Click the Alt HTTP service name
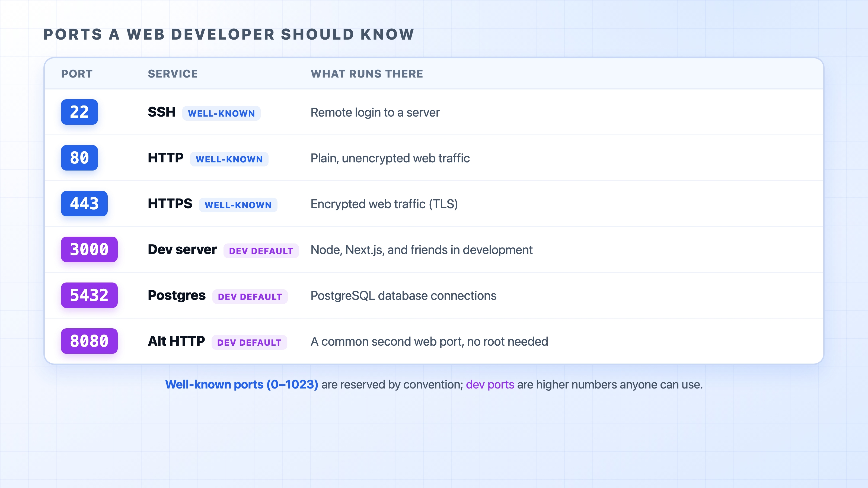The width and height of the screenshot is (868, 488). (x=176, y=341)
